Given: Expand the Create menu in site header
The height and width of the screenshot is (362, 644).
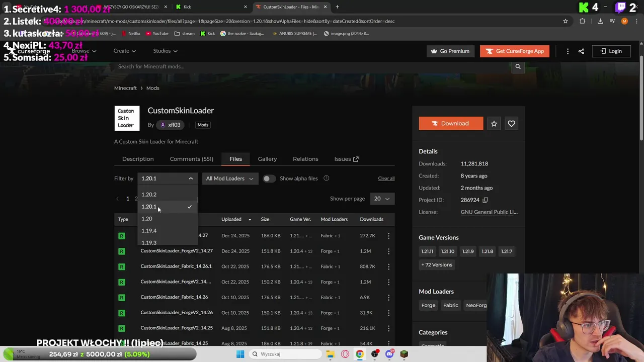Looking at the screenshot, I should [124, 51].
